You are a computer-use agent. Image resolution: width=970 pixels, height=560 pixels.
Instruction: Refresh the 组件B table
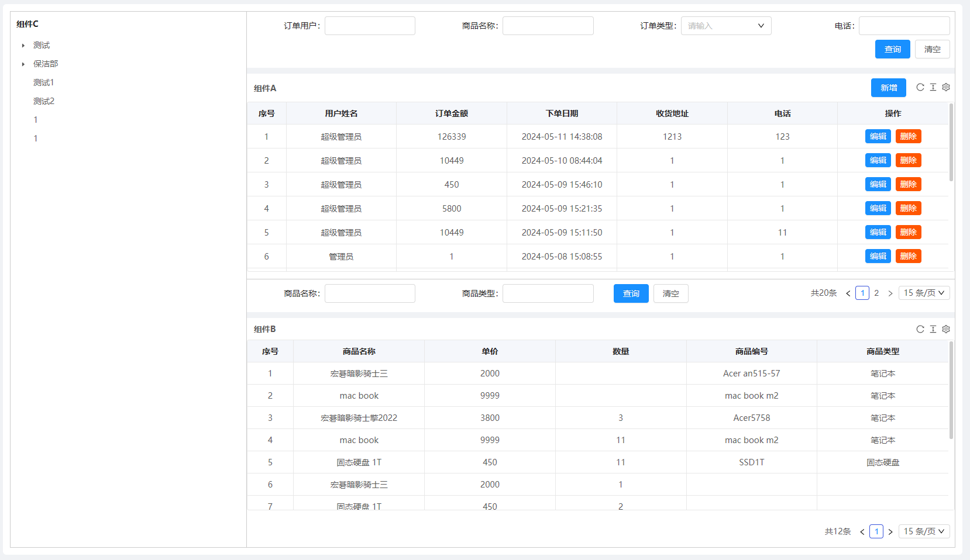point(920,329)
